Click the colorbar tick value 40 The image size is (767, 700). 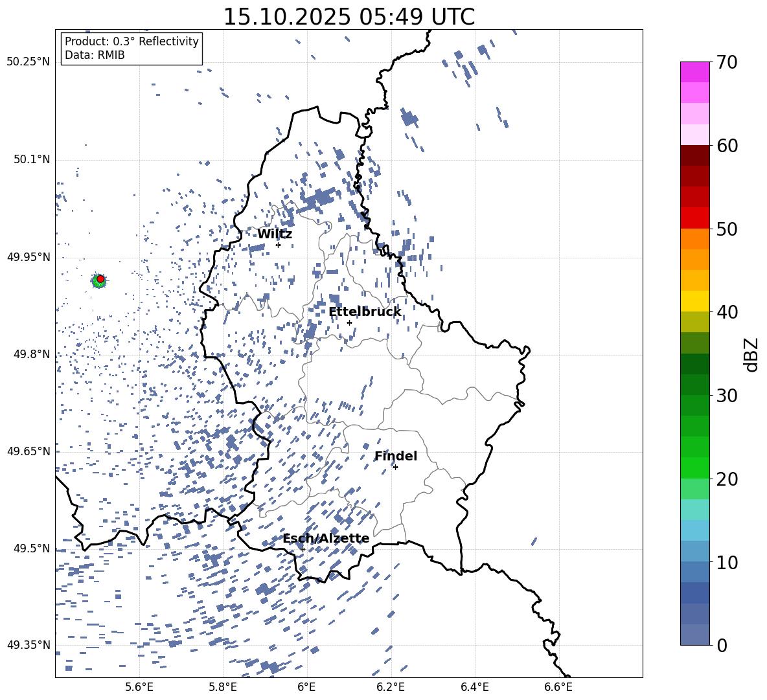[727, 312]
